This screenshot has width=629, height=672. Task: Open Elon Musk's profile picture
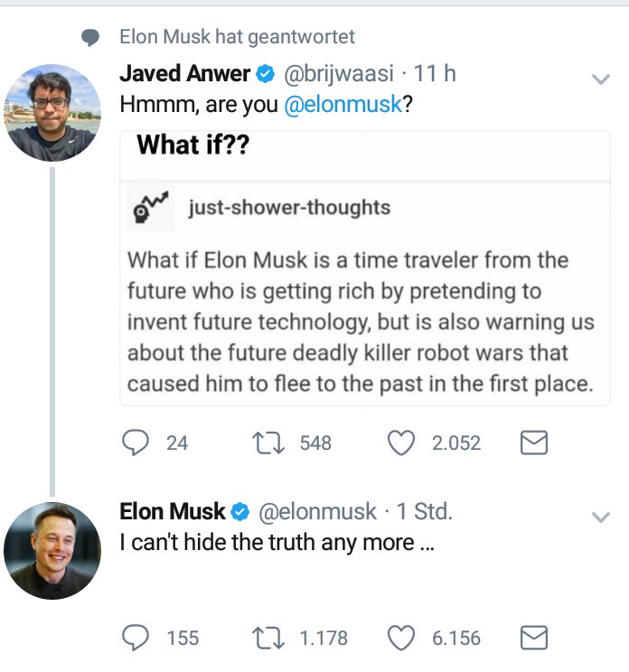coord(52,551)
